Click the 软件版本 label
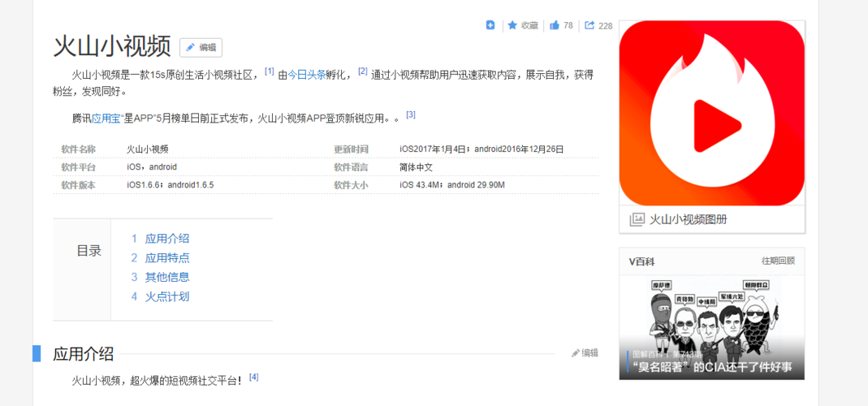 [78, 185]
